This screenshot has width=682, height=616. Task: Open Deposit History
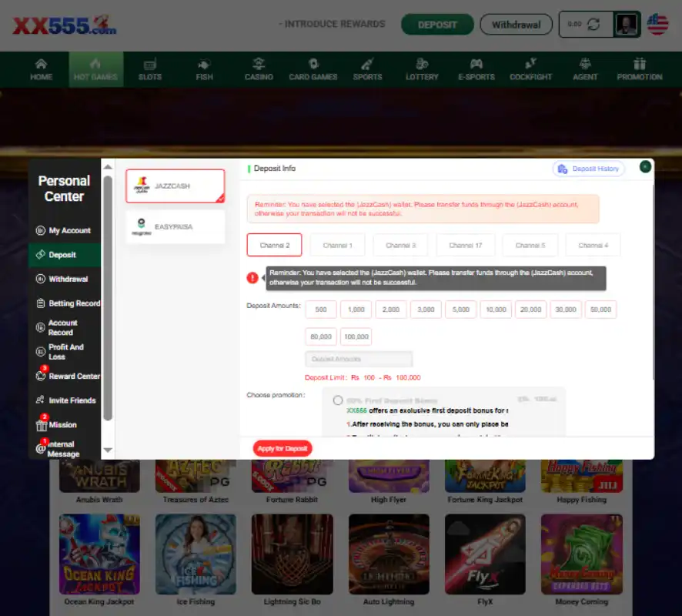coord(589,169)
